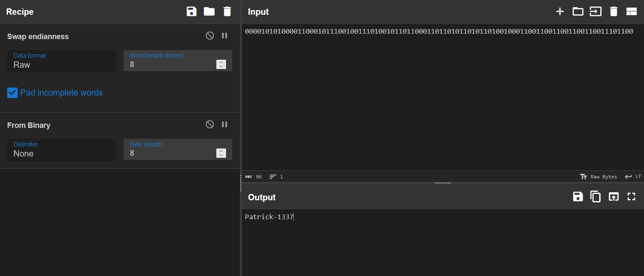
Task: Set breakpoint on From Binary operation
Action: [225, 125]
